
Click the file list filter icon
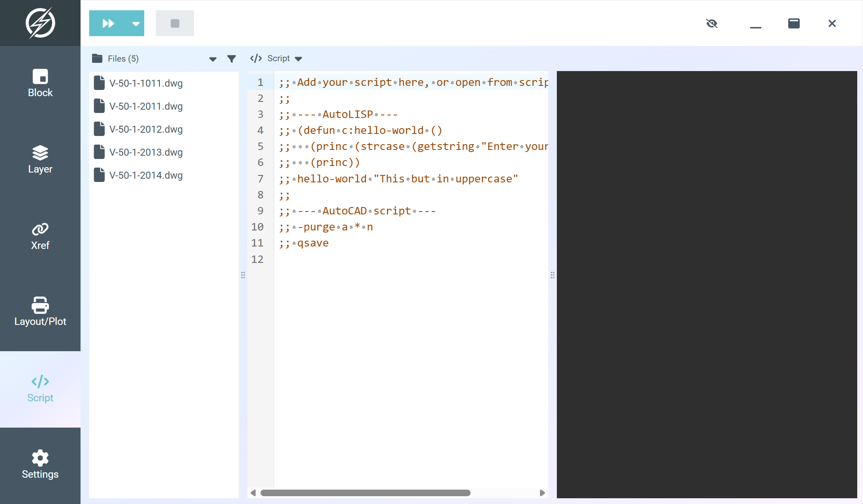pyautogui.click(x=232, y=59)
